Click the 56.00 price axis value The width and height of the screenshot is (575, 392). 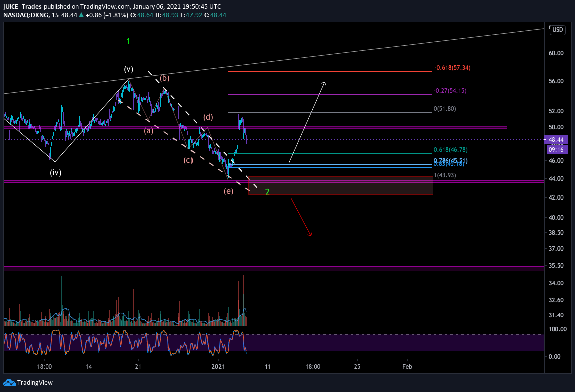pos(556,81)
